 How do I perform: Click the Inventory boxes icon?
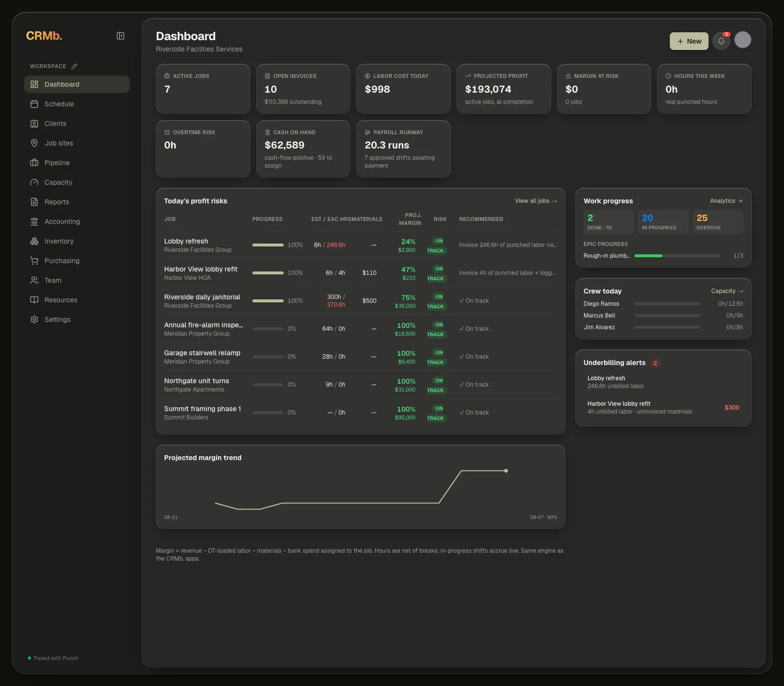34,241
